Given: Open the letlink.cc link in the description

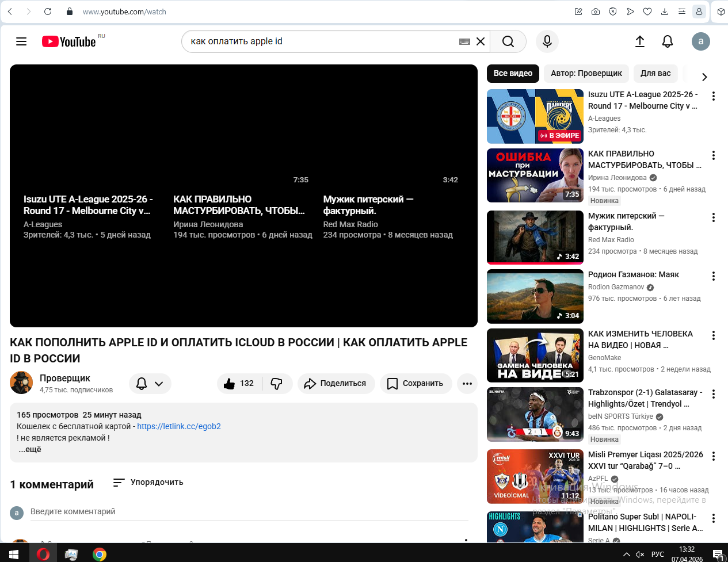Looking at the screenshot, I should [x=179, y=426].
